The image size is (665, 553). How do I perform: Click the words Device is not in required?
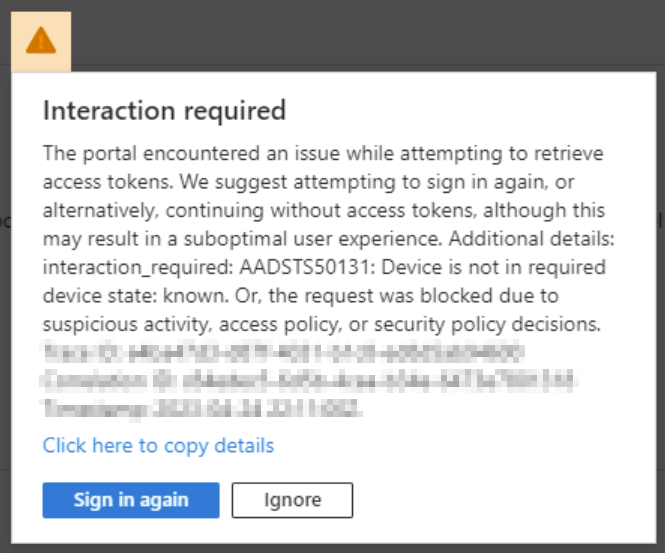tap(494, 268)
